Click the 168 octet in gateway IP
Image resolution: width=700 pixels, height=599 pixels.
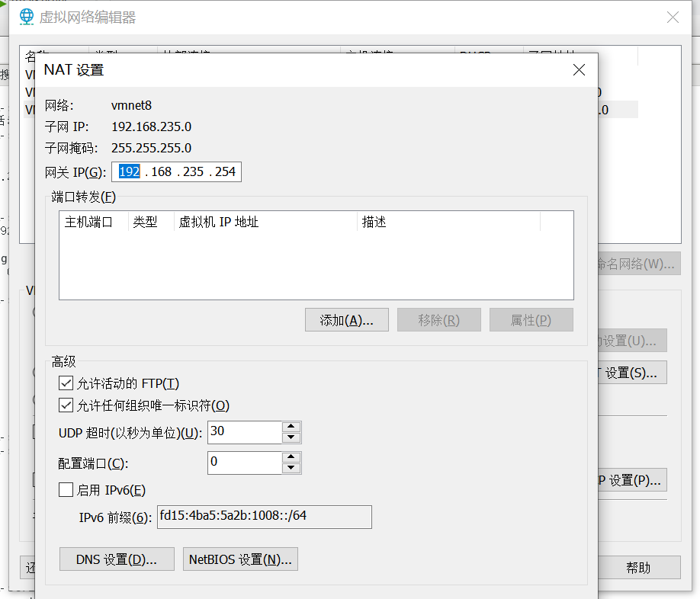161,171
